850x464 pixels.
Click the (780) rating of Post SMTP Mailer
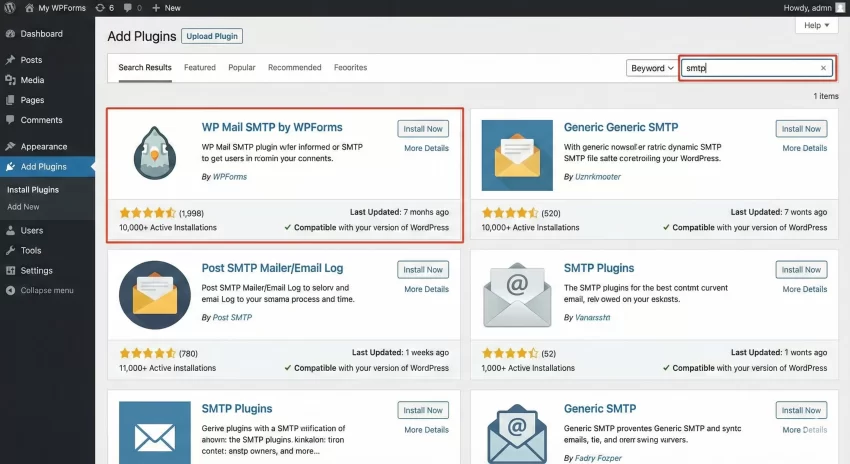click(188, 353)
